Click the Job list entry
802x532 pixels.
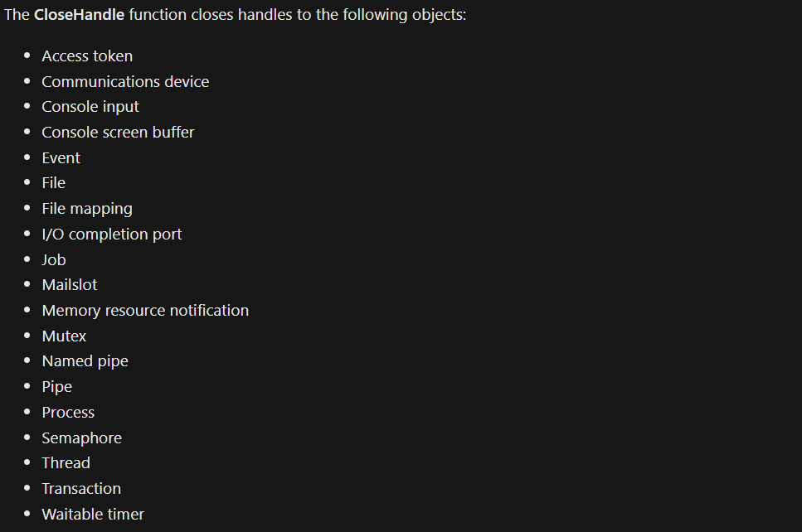click(x=54, y=259)
